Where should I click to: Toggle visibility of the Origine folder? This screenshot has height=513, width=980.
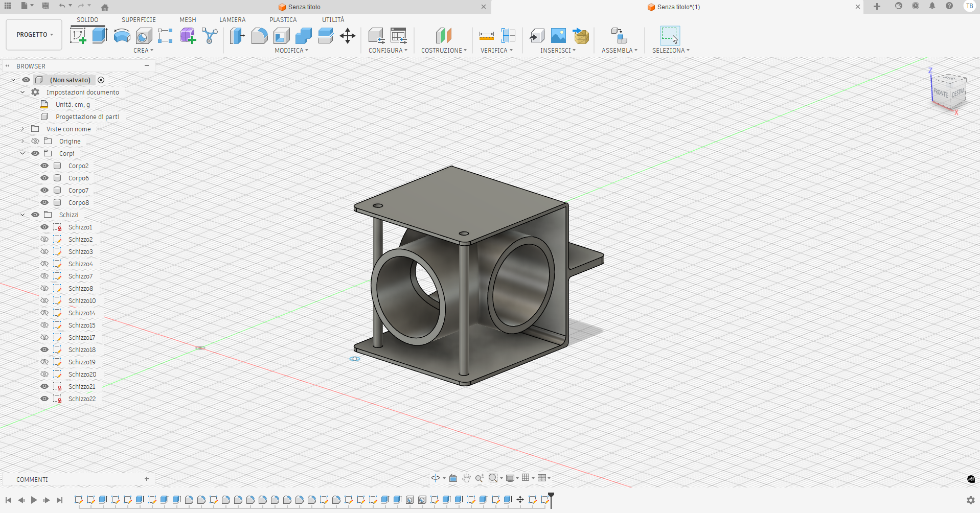pyautogui.click(x=35, y=141)
